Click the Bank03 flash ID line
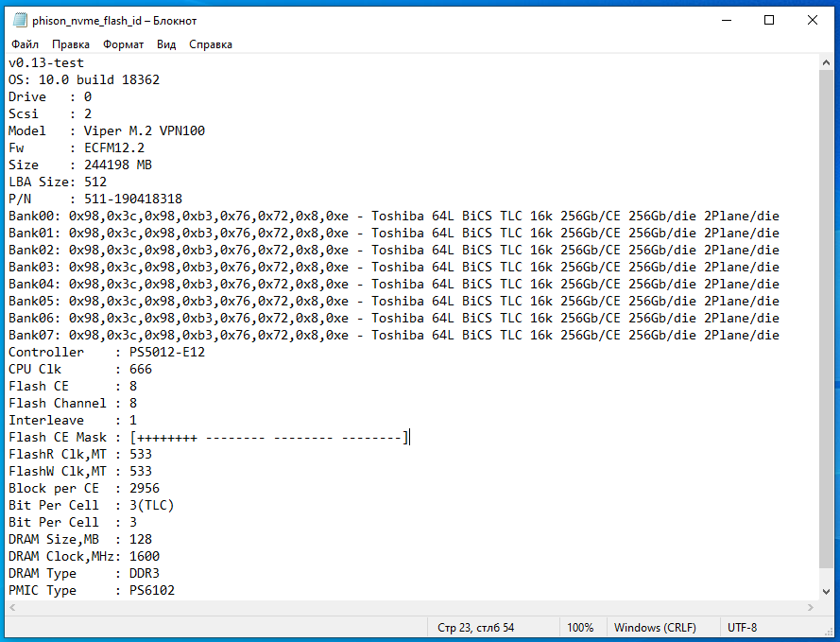The width and height of the screenshot is (840, 642). click(394, 267)
